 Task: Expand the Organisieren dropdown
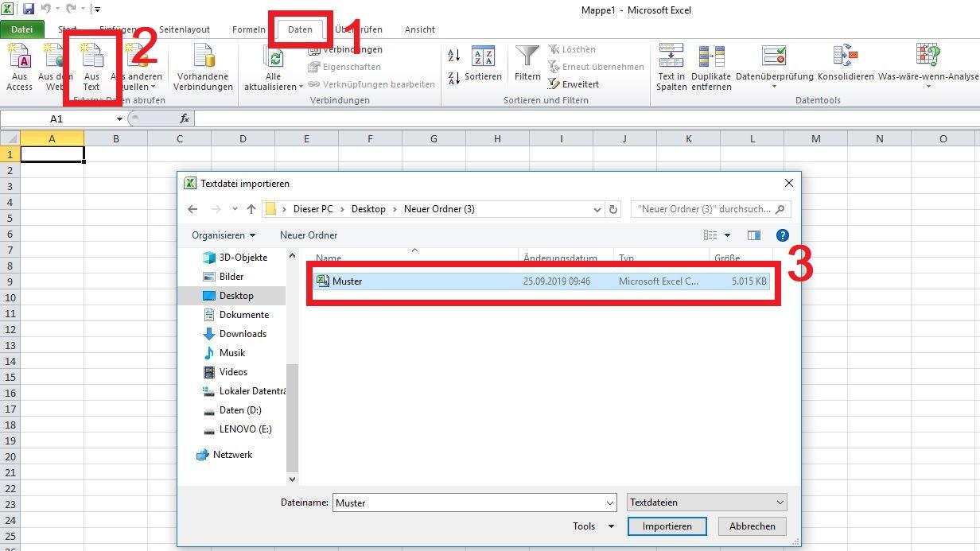coord(224,235)
